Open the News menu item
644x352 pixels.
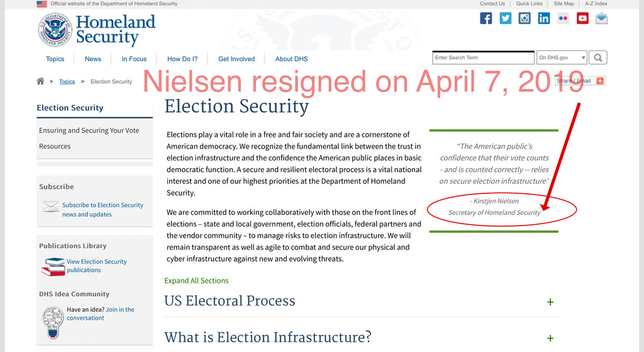[93, 59]
